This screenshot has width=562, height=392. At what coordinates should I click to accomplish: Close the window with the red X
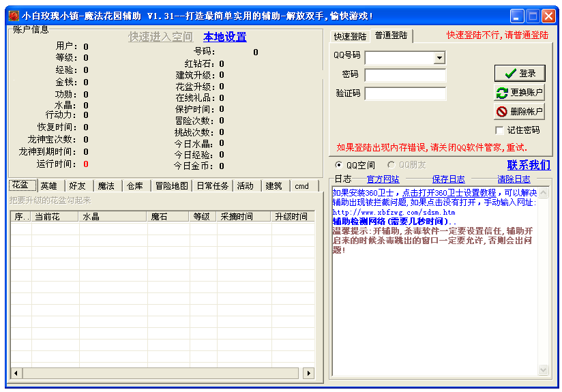(x=549, y=16)
